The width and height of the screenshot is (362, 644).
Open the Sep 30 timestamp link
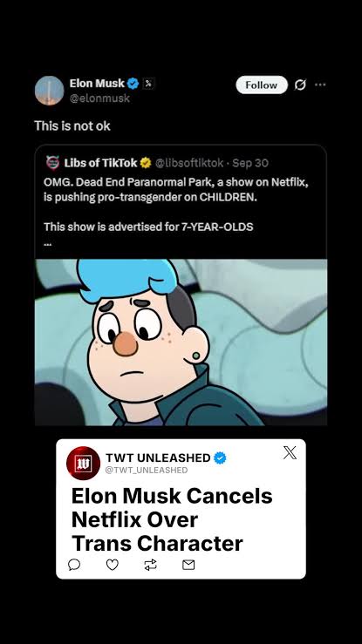coord(250,163)
